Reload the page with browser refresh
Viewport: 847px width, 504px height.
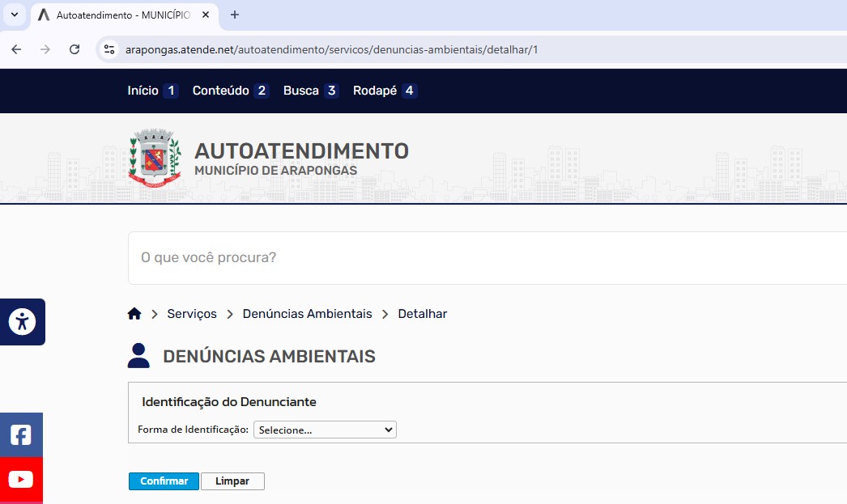(x=74, y=49)
